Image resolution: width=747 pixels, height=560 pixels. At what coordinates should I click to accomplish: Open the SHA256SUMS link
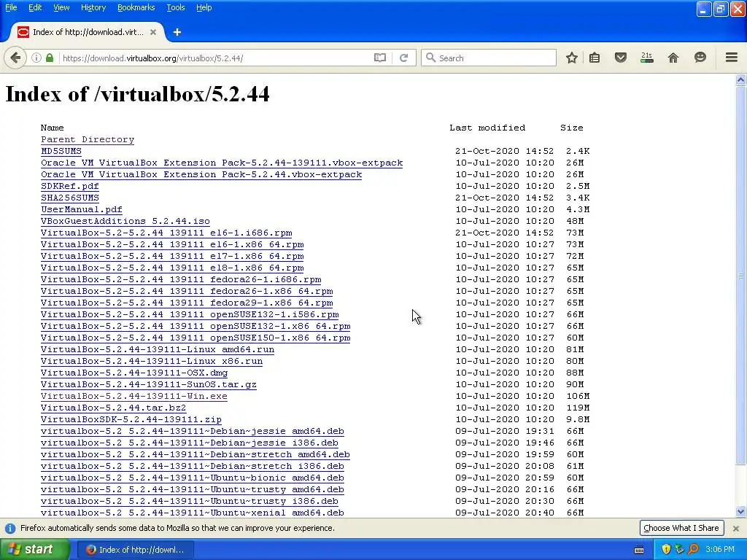click(70, 198)
